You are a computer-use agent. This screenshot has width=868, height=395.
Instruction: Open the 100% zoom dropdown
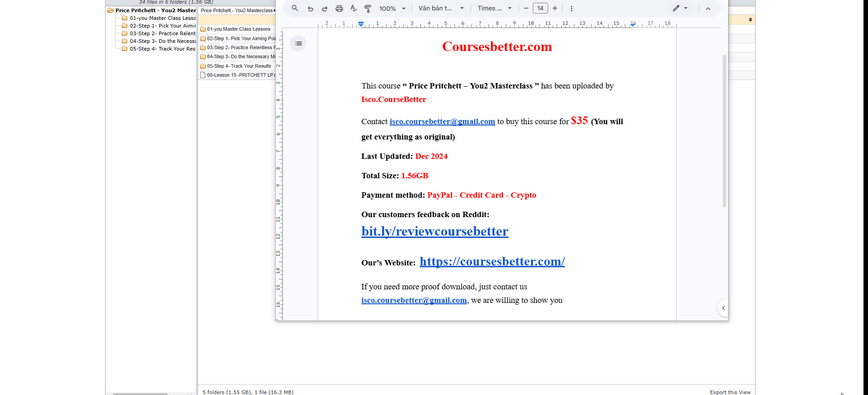[392, 9]
